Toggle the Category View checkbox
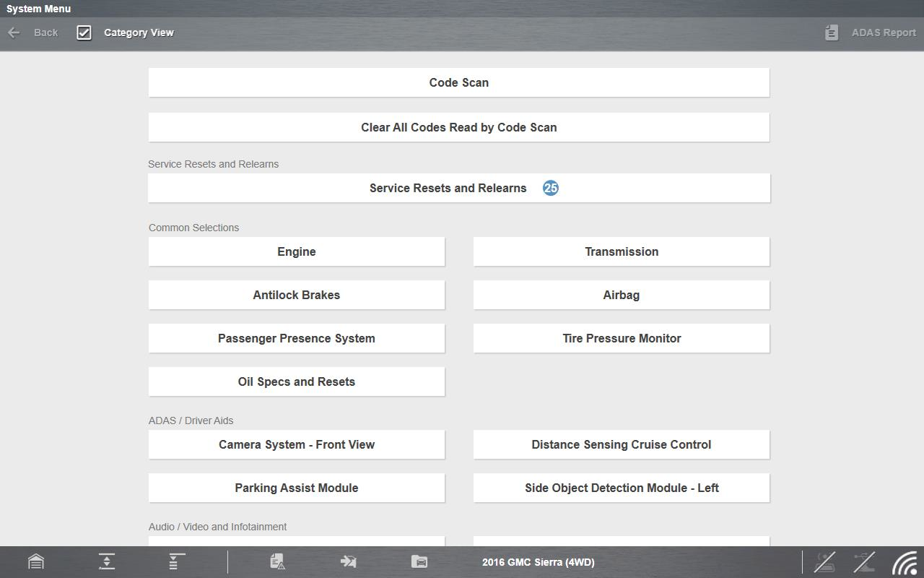 pos(84,33)
